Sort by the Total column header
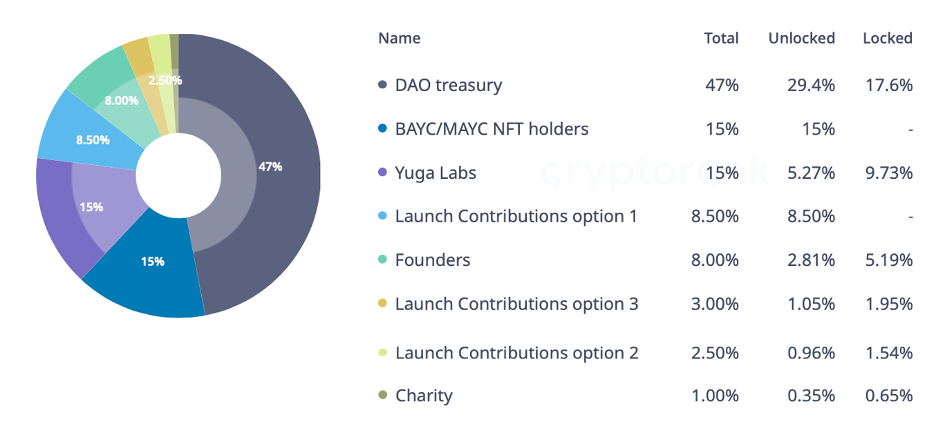Viewport: 936px width, 436px height. click(x=721, y=38)
